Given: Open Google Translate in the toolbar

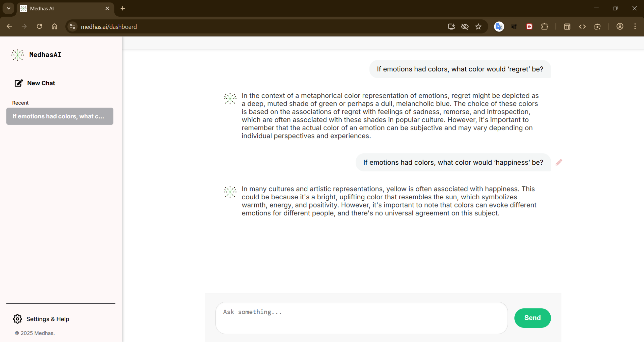Looking at the screenshot, I should [499, 26].
